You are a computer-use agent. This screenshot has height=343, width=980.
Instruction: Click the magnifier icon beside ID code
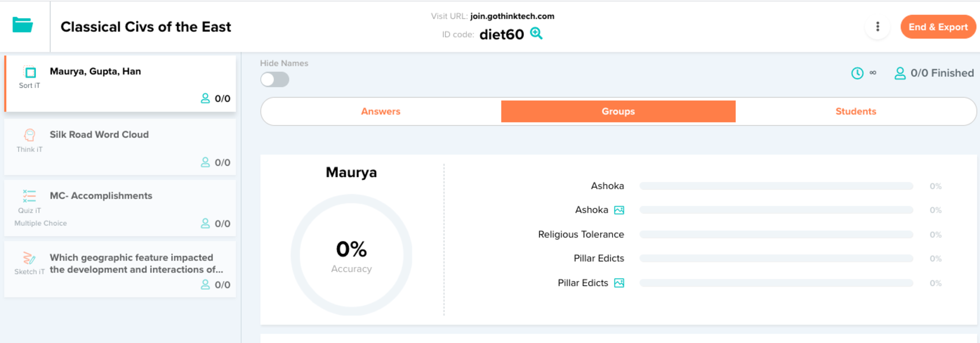(536, 34)
